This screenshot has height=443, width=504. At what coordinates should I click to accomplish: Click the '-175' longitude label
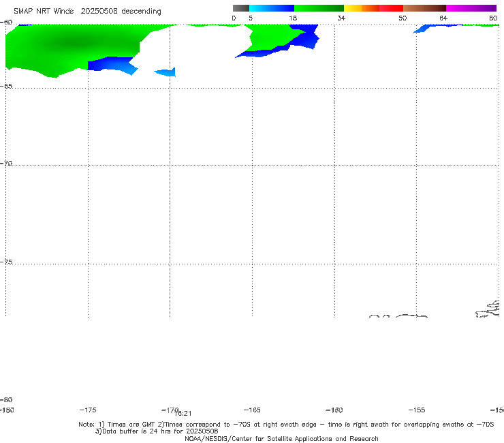pos(88,410)
